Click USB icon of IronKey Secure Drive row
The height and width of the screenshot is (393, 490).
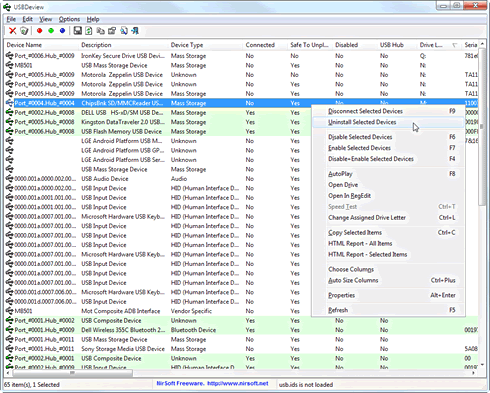tap(10, 56)
